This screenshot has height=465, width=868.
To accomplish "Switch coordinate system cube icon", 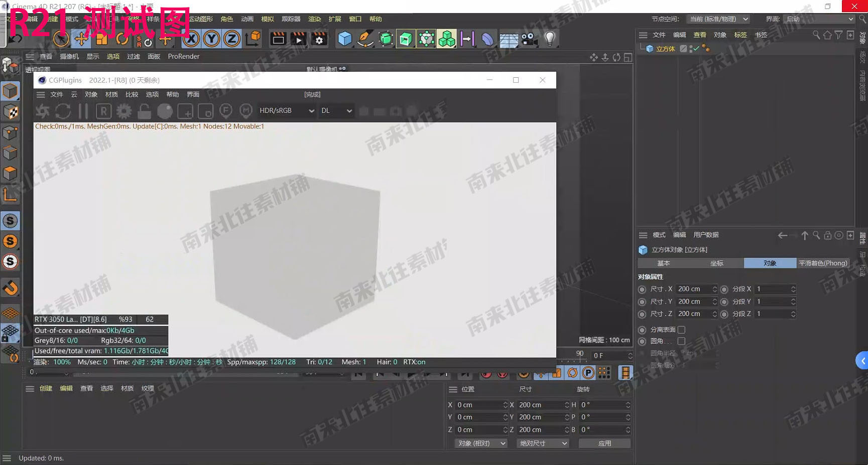I will click(254, 38).
